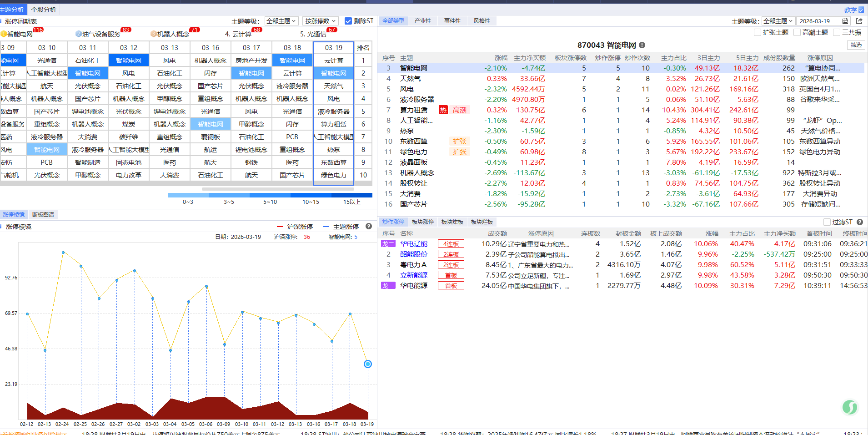Click help icon beside 主题涨停 legend
This screenshot has width=868, height=435.
click(369, 226)
